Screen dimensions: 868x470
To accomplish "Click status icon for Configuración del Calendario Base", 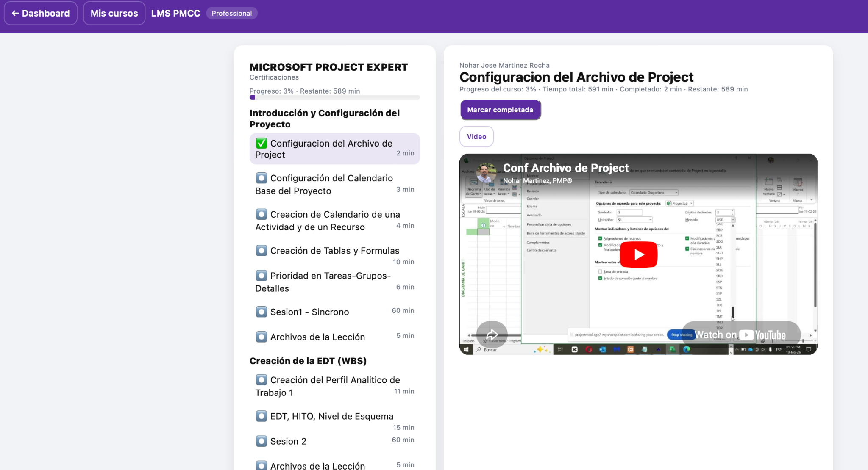I will (x=262, y=178).
